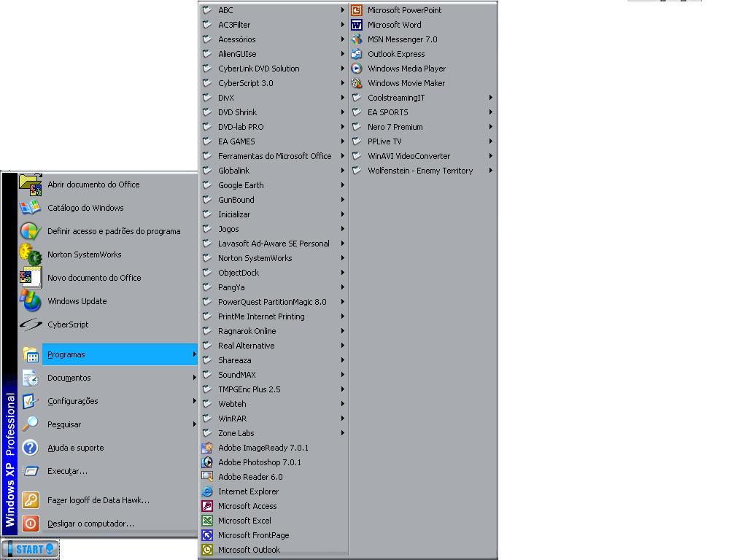
Task: Click the Microsoft PowerPoint icon
Action: pos(357,10)
